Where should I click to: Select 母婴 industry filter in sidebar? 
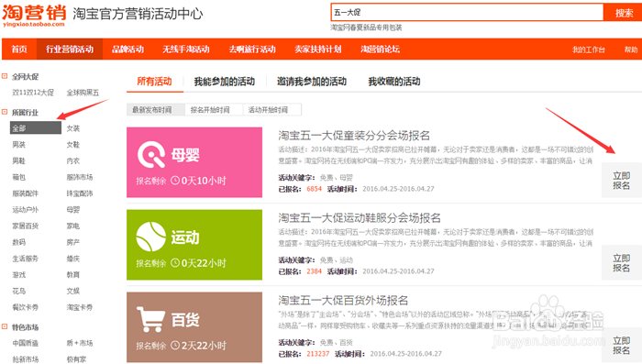click(72, 210)
